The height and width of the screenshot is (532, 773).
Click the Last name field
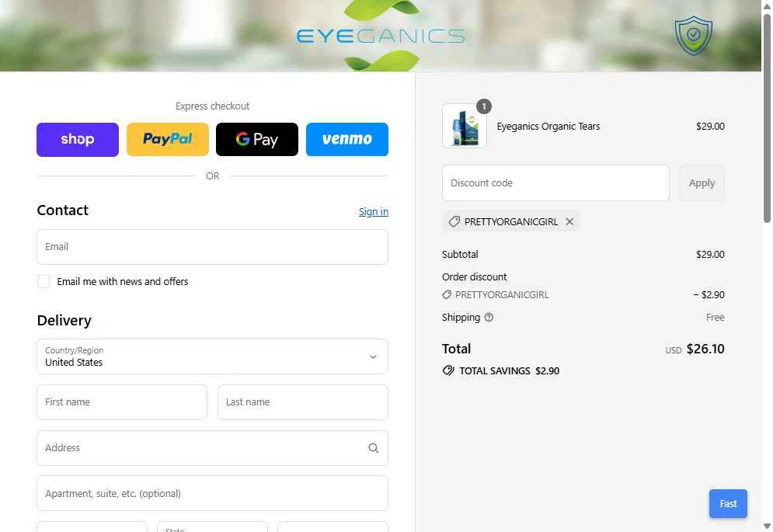tap(303, 402)
